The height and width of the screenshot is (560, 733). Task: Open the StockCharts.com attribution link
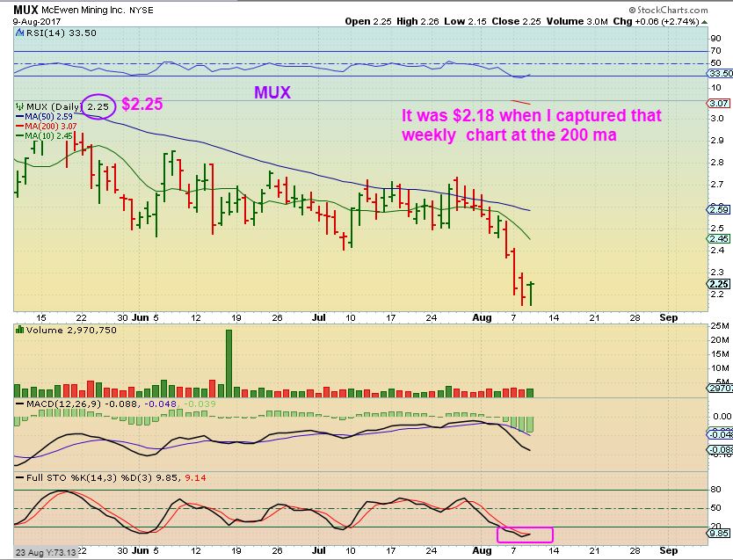click(668, 10)
